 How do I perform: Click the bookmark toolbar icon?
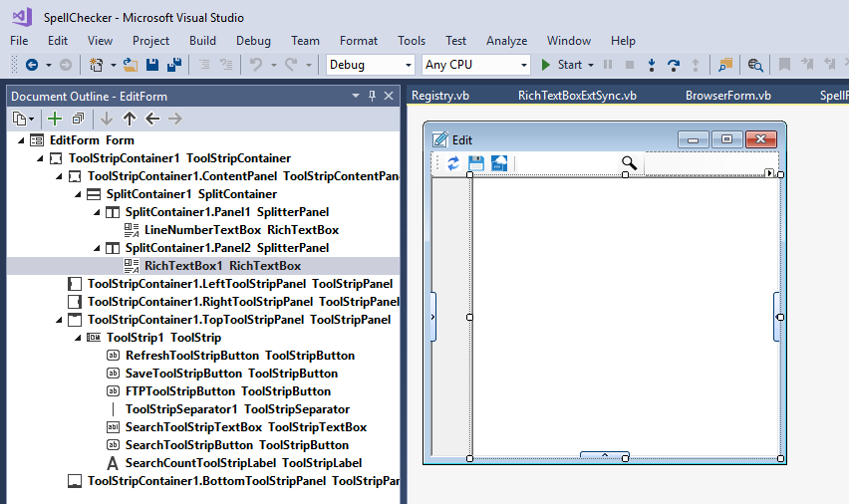pyautogui.click(x=784, y=65)
